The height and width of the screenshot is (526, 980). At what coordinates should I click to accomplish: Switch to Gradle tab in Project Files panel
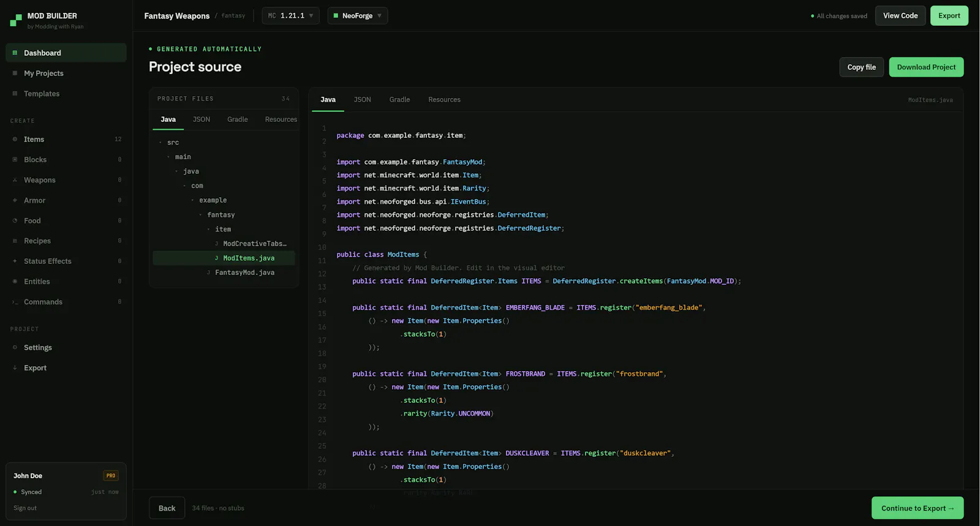click(x=238, y=119)
